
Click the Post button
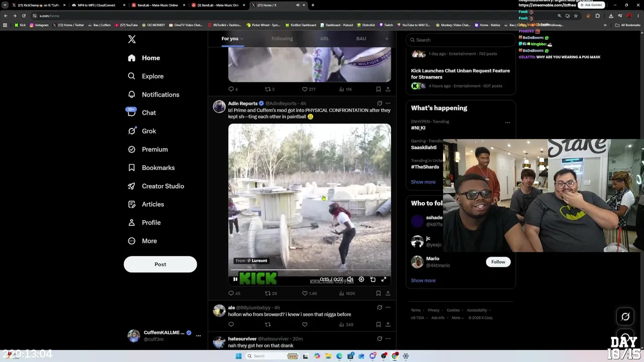pos(160,264)
